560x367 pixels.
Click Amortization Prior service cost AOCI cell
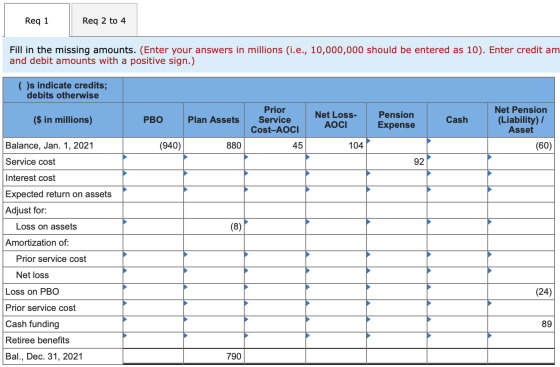(275, 259)
